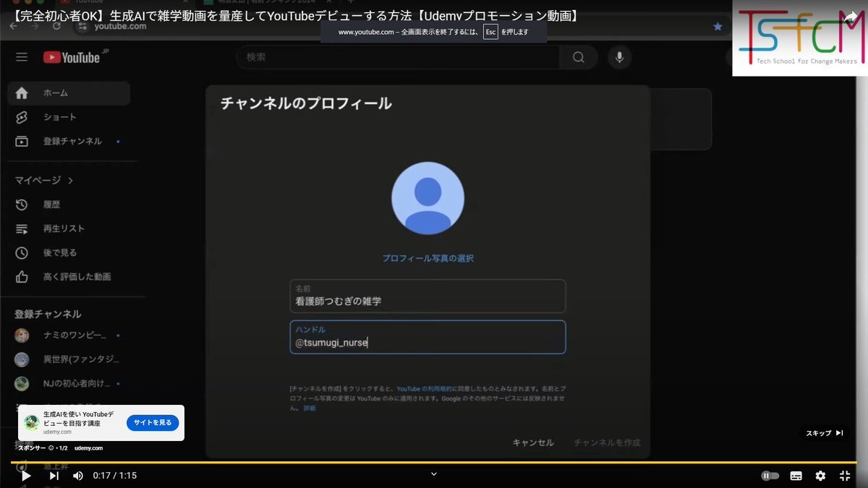The height and width of the screenshot is (488, 868).
Task: Open the player settings gear
Action: [x=820, y=476]
